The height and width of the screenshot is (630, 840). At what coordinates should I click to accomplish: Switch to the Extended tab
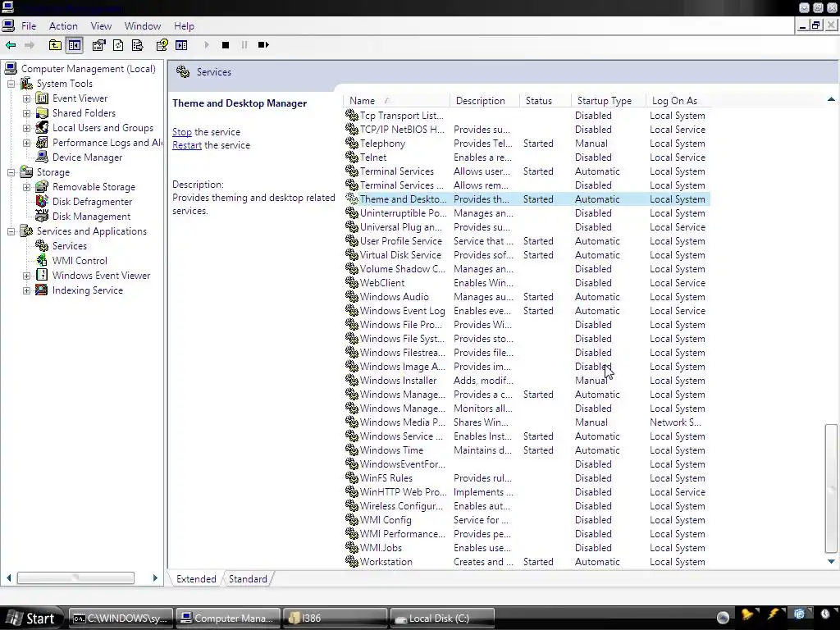point(196,579)
